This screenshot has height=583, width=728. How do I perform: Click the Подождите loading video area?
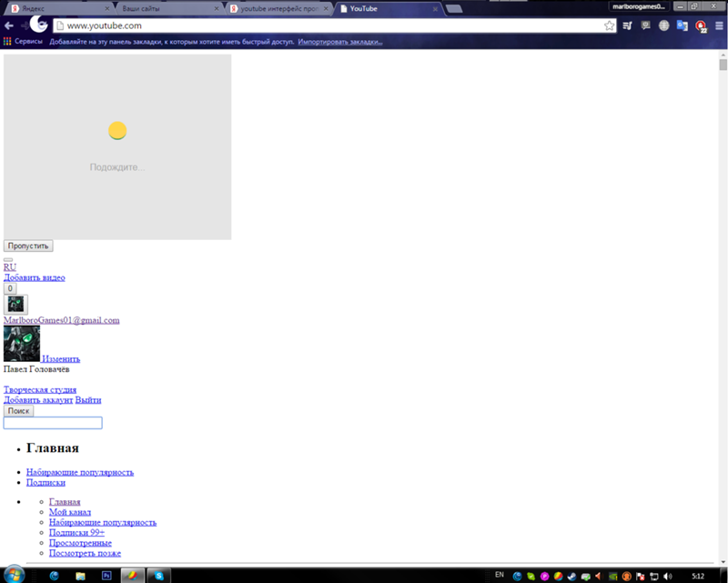point(117,147)
